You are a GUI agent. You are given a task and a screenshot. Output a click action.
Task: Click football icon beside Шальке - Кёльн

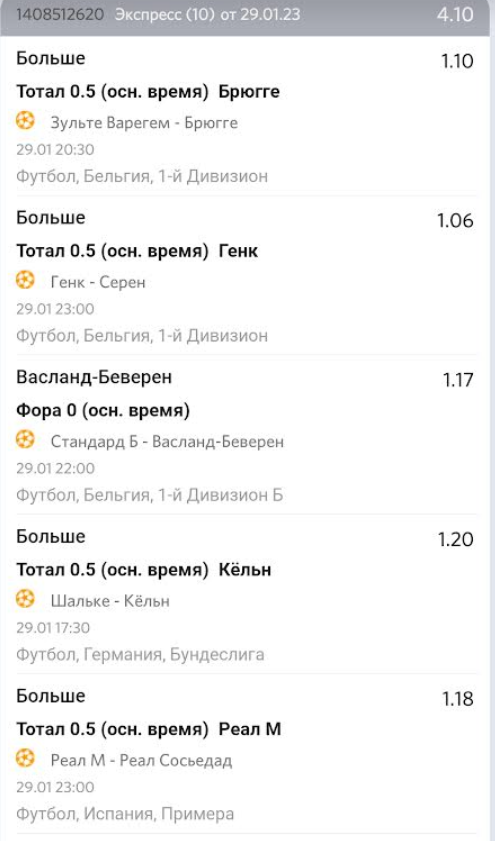[25, 599]
